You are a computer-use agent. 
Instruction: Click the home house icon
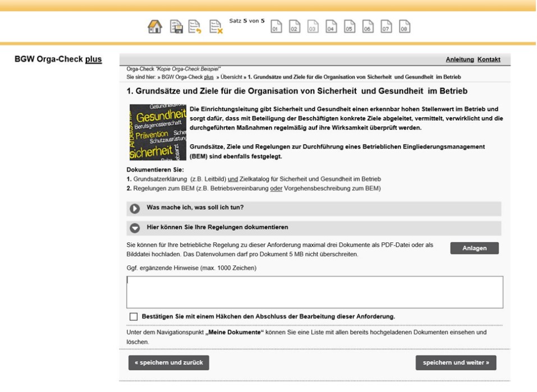[155, 27]
